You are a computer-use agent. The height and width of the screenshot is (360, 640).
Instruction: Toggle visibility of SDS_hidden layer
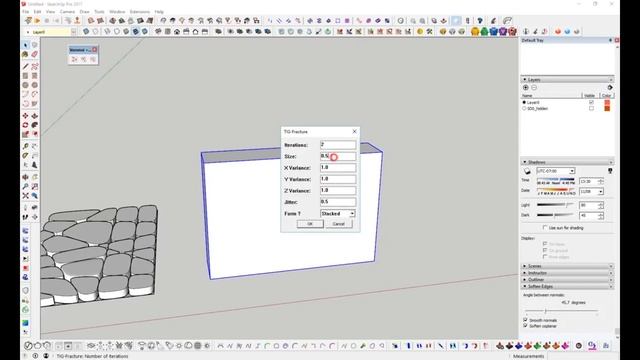(x=591, y=109)
